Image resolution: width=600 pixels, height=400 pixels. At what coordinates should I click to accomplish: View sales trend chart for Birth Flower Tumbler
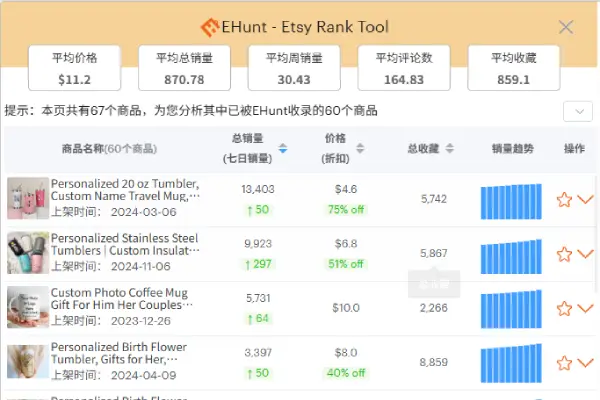[x=511, y=363]
